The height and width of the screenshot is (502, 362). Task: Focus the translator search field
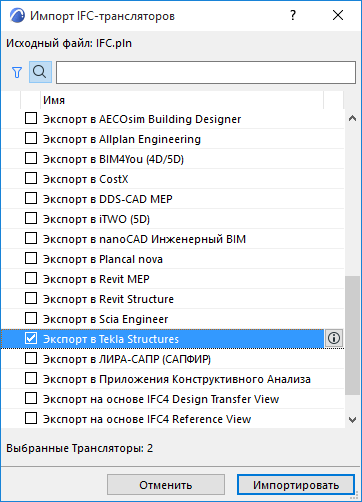tap(206, 72)
